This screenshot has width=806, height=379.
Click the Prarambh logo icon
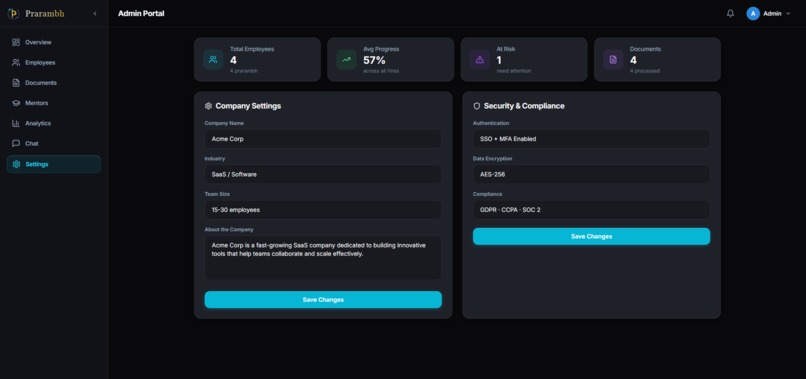pyautogui.click(x=13, y=13)
